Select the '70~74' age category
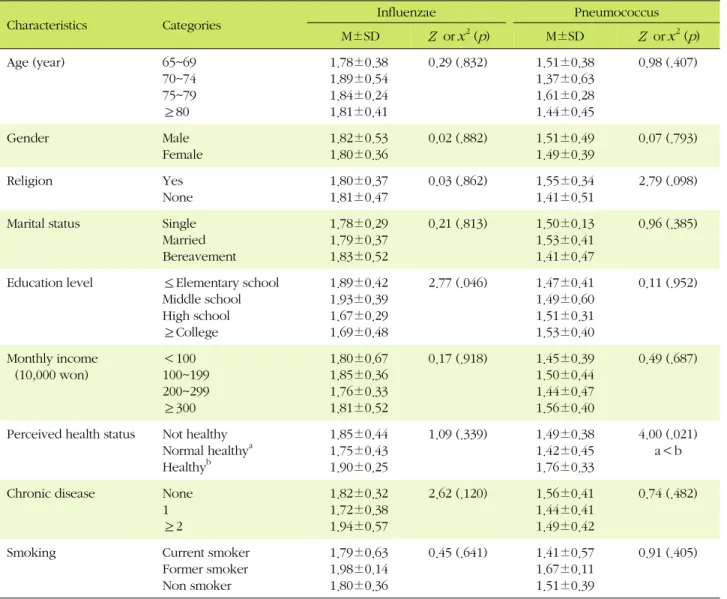Viewport: 727px width, 599px height. [x=179, y=79]
